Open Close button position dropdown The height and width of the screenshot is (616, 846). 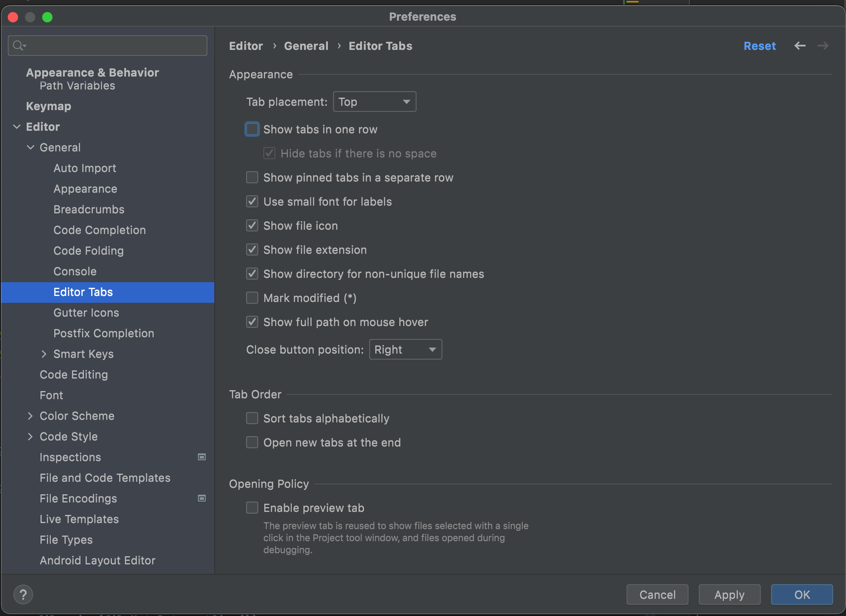click(x=405, y=350)
